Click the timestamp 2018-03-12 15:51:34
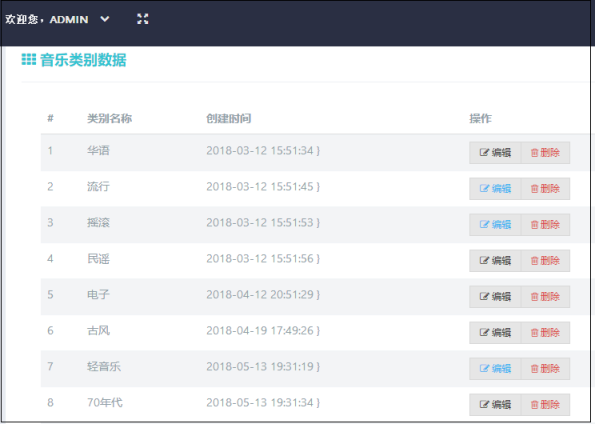596x425 pixels. point(260,151)
